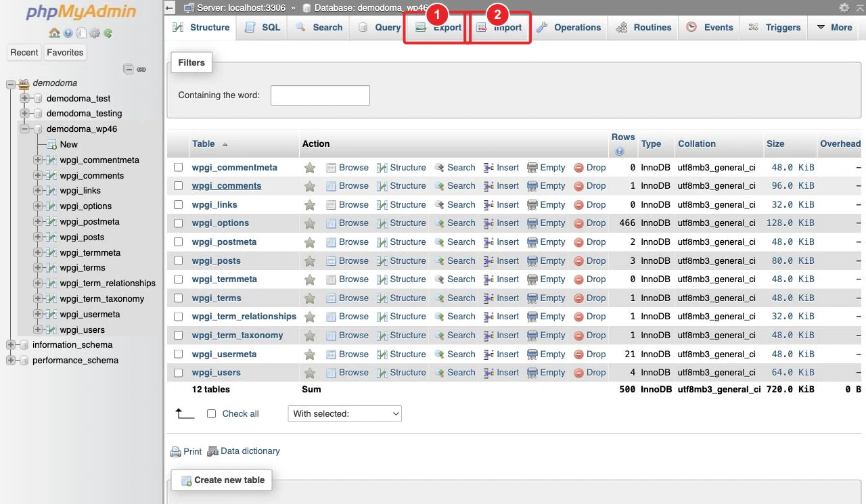Click Empty for wpgi_postmeta row

point(546,242)
